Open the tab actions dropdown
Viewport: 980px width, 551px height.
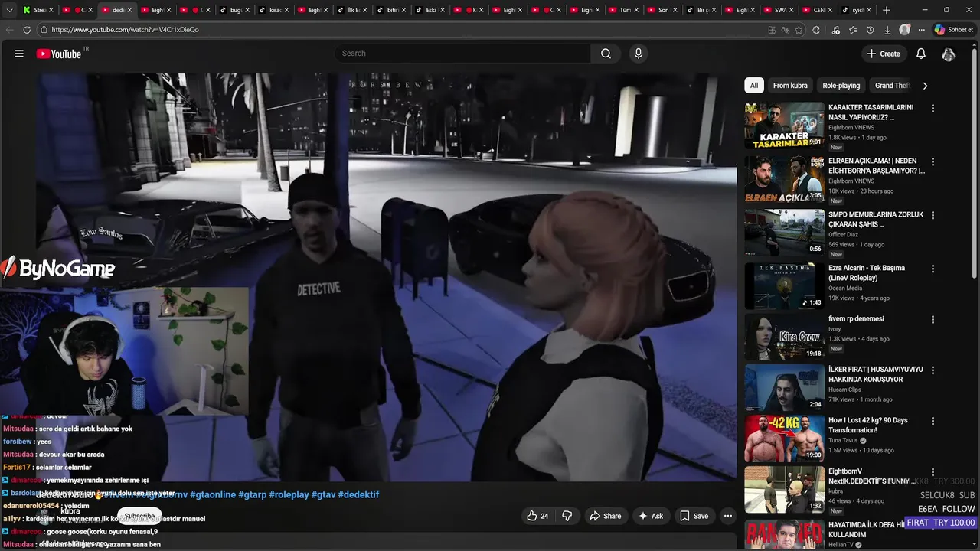9,10
